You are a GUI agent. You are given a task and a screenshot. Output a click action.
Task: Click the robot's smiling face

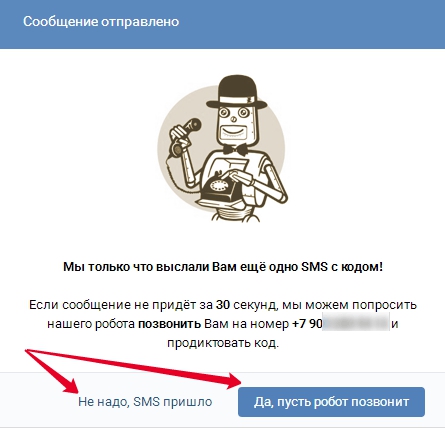[234, 124]
